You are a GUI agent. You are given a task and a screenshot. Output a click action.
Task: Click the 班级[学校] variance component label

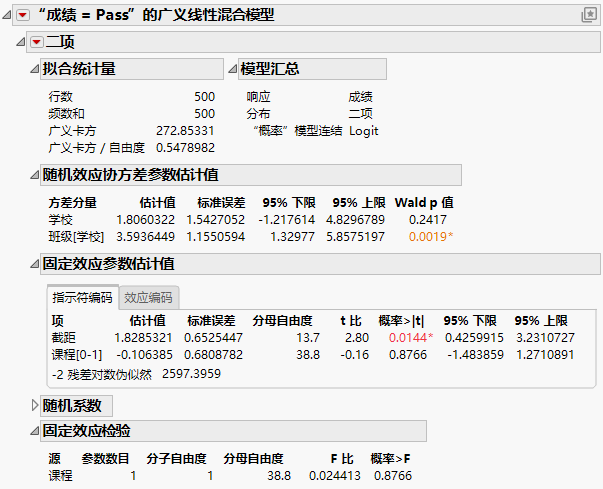pos(76,237)
